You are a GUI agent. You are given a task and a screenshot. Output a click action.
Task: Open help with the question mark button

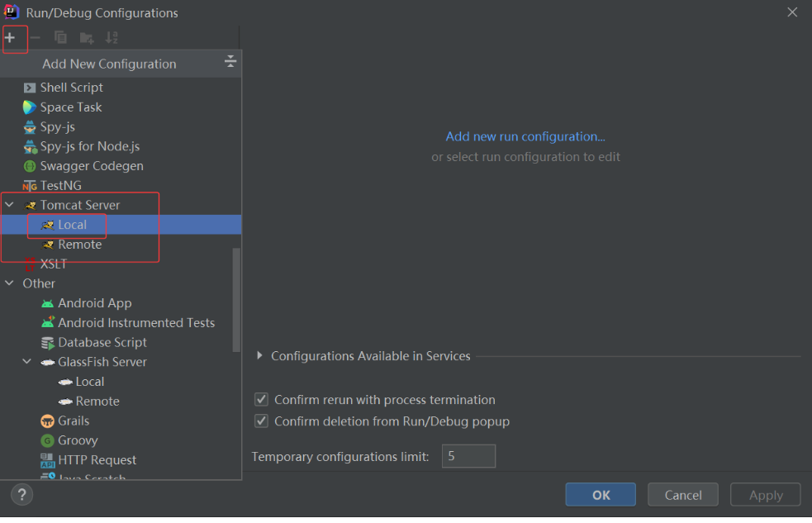21,495
